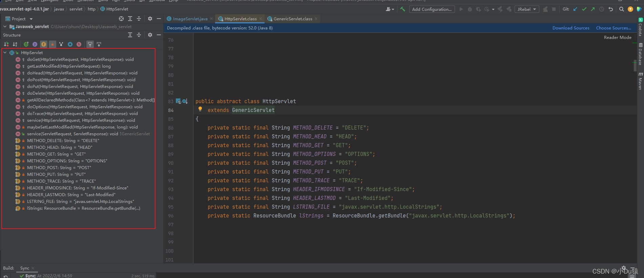Click the lightbulb on line 84
This screenshot has height=278, width=644.
[200, 109]
